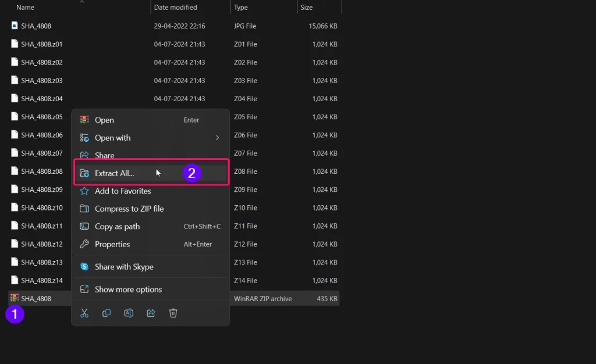Click the Properties wrench icon

84,244
